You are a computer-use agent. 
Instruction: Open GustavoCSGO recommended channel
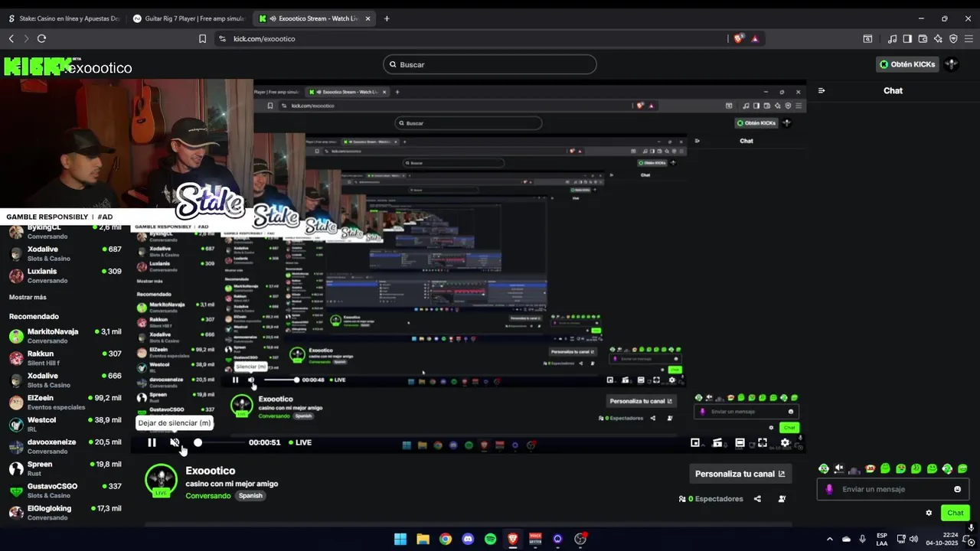(65, 491)
